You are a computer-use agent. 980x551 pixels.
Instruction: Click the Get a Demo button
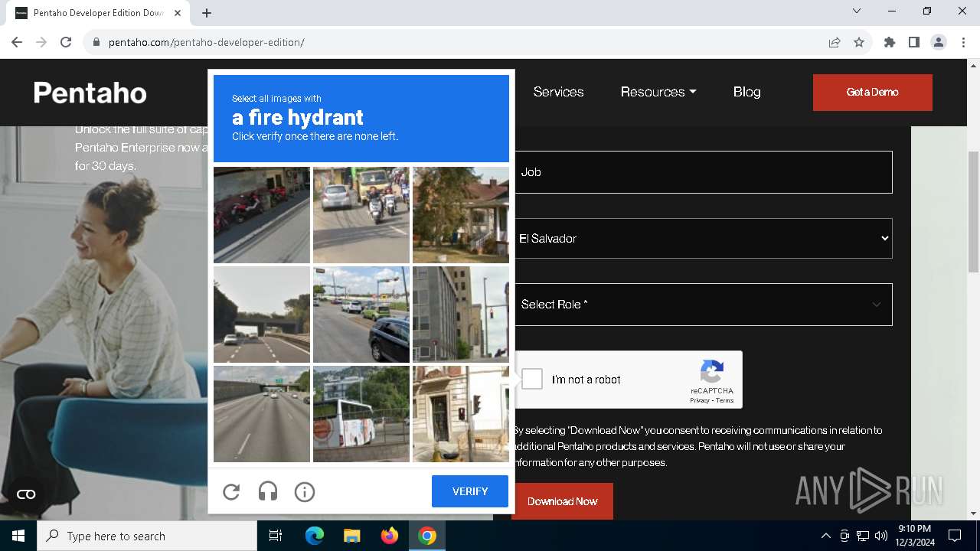click(x=872, y=92)
